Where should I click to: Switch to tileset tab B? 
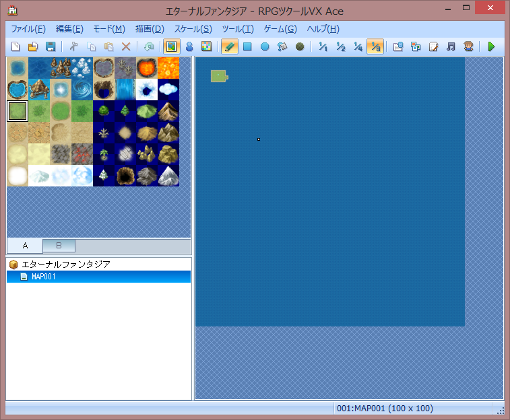59,246
